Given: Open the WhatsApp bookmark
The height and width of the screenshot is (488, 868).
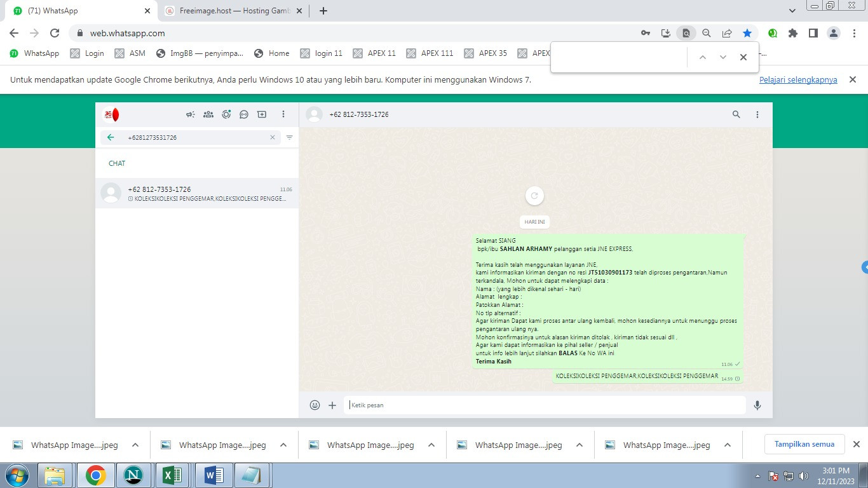Looking at the screenshot, I should pos(34,53).
